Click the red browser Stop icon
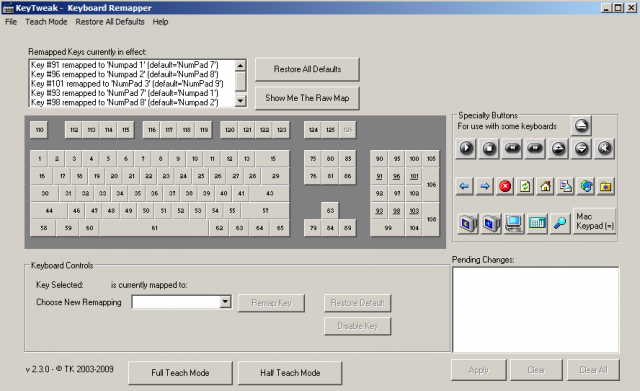 tap(505, 187)
